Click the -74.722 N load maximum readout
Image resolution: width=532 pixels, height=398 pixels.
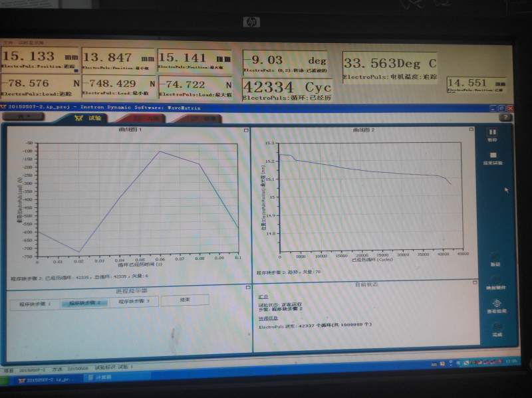point(196,88)
